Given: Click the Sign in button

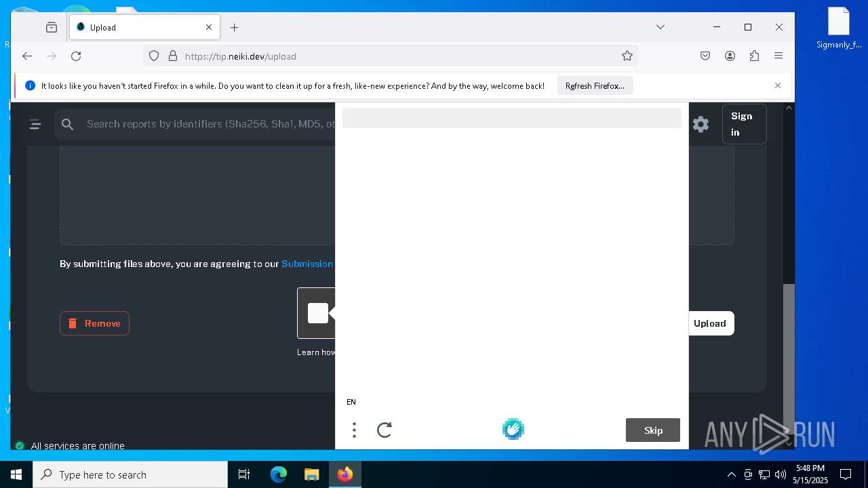Looking at the screenshot, I should coord(745,124).
